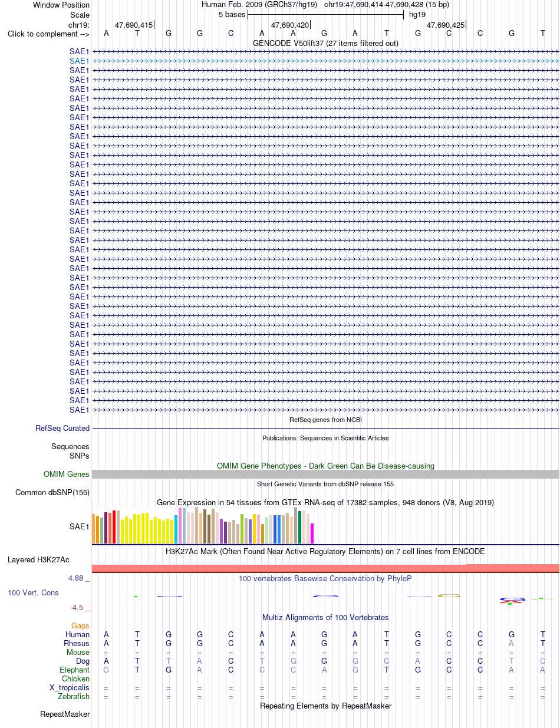Open 'Repeating Elements by RepeatMasker' track title

pos(325,706)
